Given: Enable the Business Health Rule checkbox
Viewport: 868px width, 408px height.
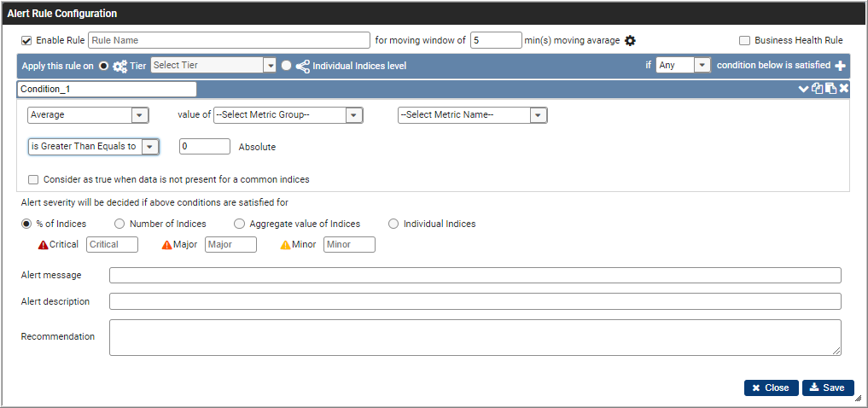Looking at the screenshot, I should 744,40.
